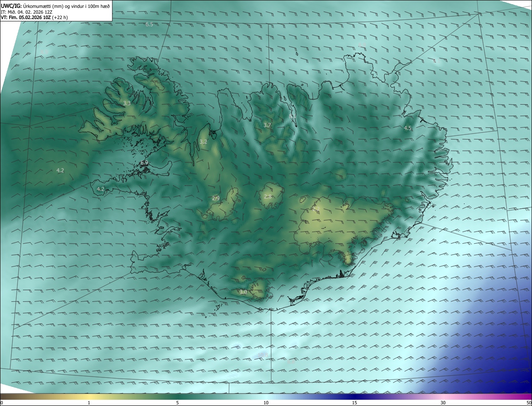
Task: Click the 2.8 value on the glacier
Action: pos(268,196)
